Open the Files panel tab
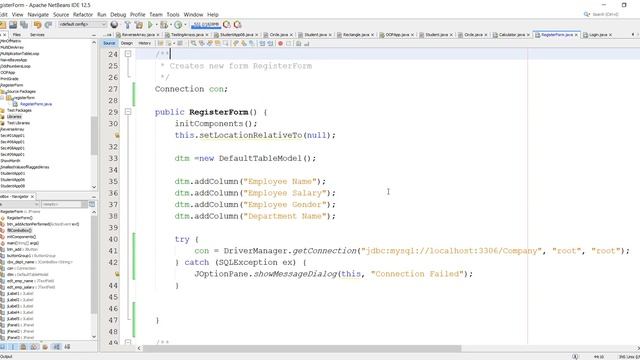This screenshot has width=640, height=360. [x=17, y=35]
